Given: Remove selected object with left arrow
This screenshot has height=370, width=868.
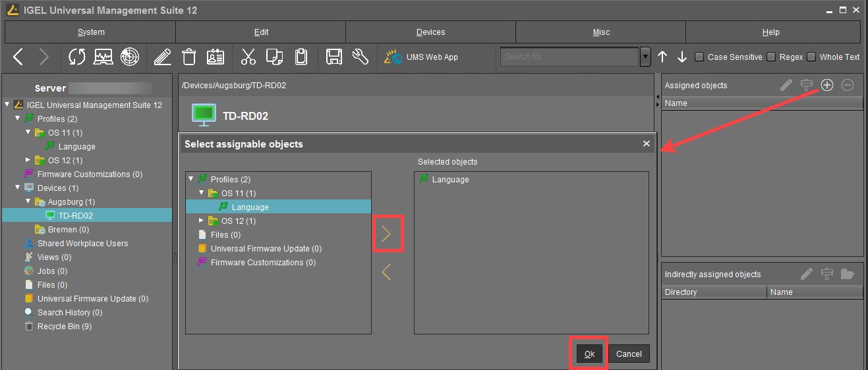Looking at the screenshot, I should tap(386, 271).
